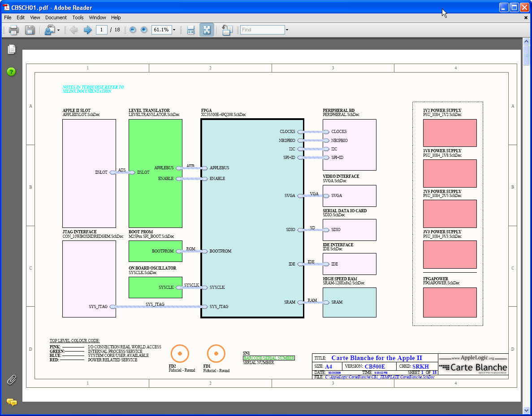Image resolution: width=532 pixels, height=416 pixels.
Task: Click the green LEVEL TRANSLATOR block
Action: [x=156, y=173]
